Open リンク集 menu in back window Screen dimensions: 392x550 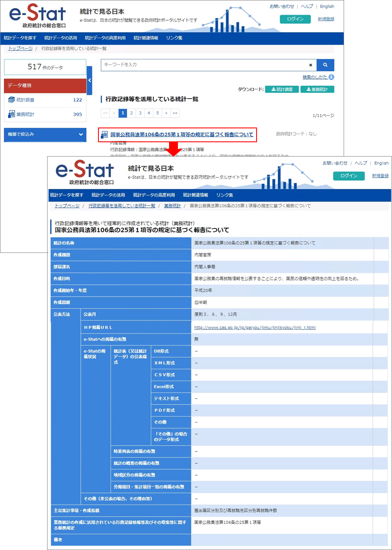click(x=174, y=38)
